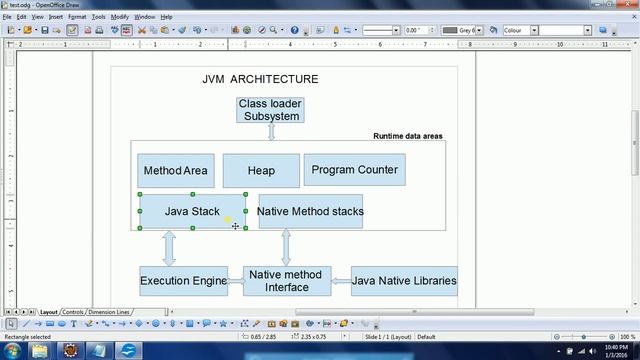Open the Grey 6 line colour dropdown
640x360 pixels.
pyautogui.click(x=479, y=30)
